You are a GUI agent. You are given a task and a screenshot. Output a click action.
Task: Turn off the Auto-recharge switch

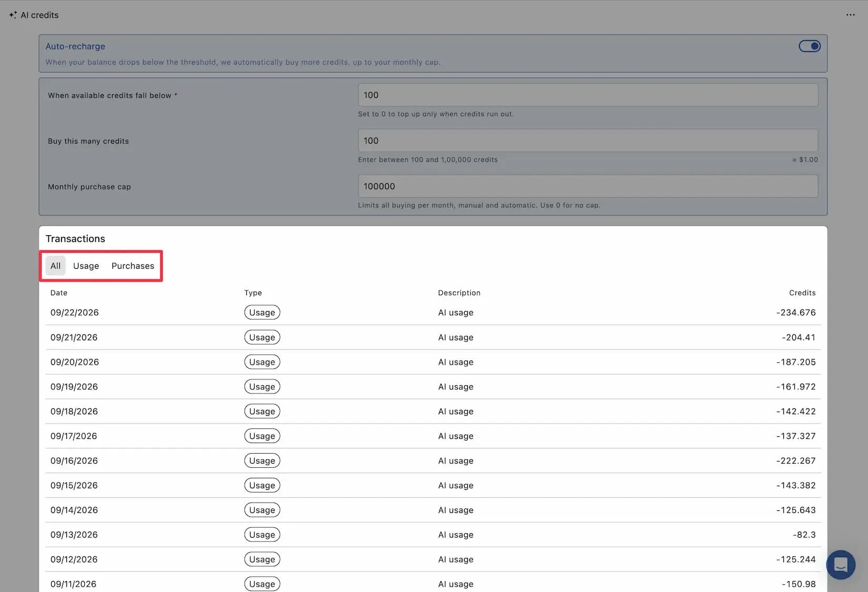coord(809,46)
